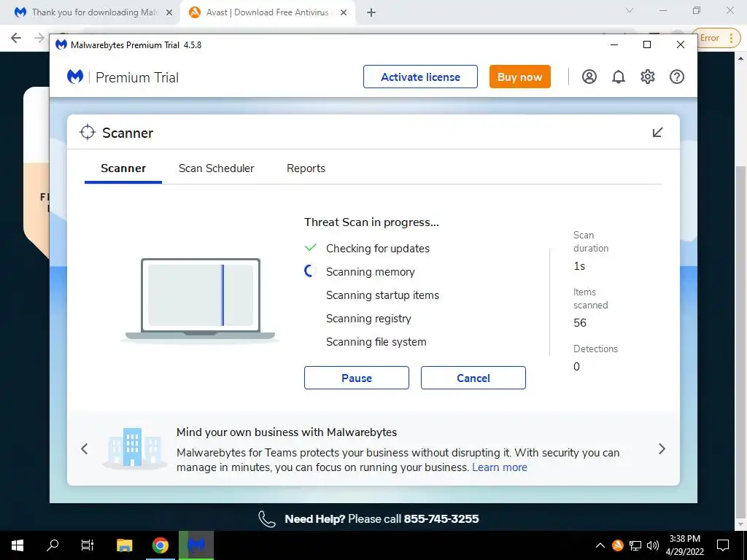The image size is (747, 560).
Task: Click the phone icon next to Need Help
Action: (x=267, y=519)
